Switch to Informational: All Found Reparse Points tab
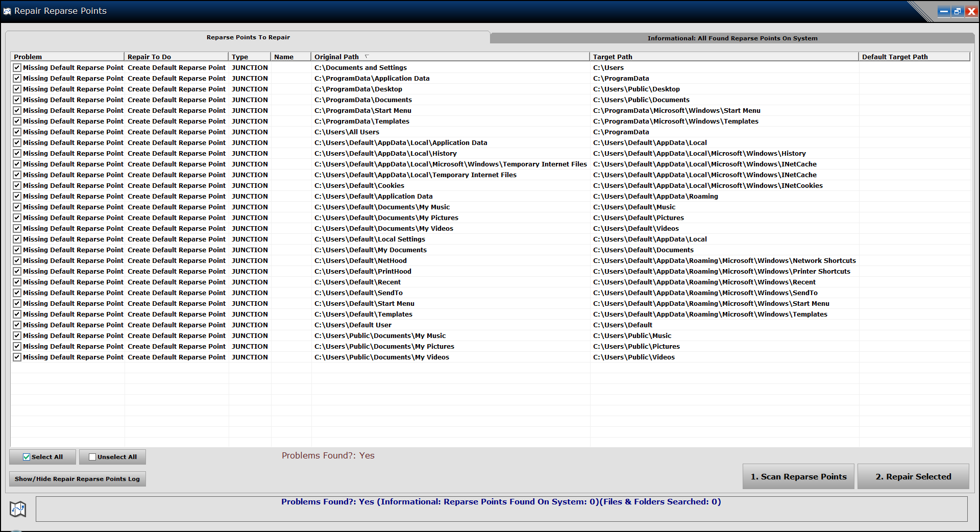 tap(732, 38)
